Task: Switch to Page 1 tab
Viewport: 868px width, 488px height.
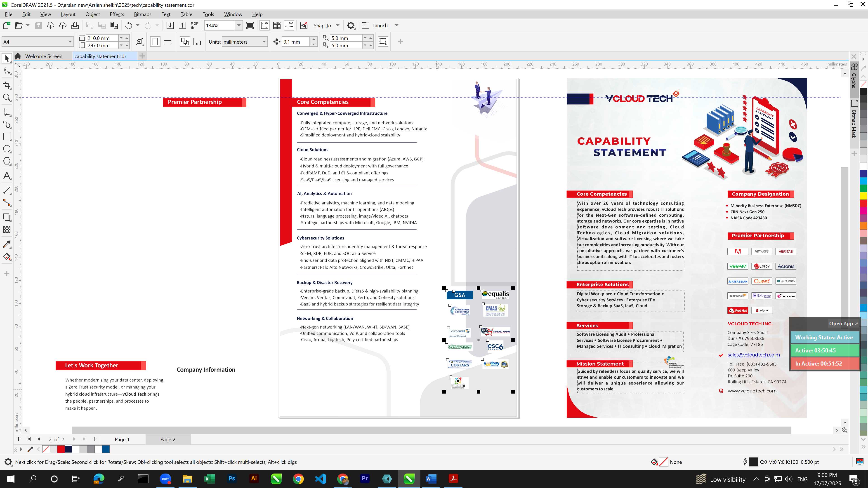Action: click(x=122, y=439)
